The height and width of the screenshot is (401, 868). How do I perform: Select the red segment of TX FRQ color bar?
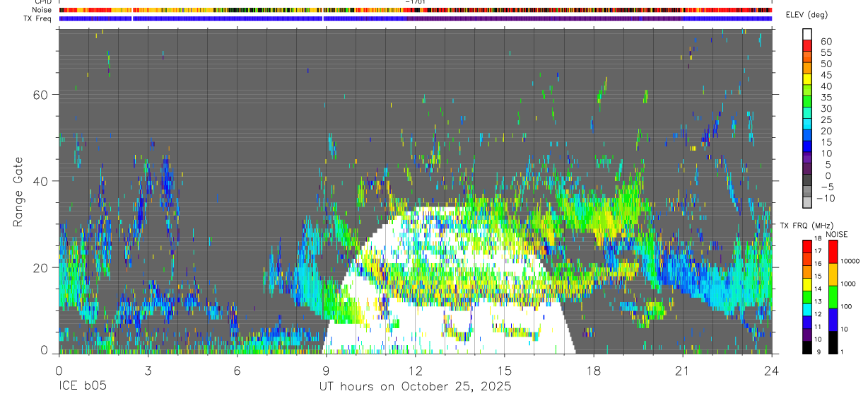pos(807,245)
